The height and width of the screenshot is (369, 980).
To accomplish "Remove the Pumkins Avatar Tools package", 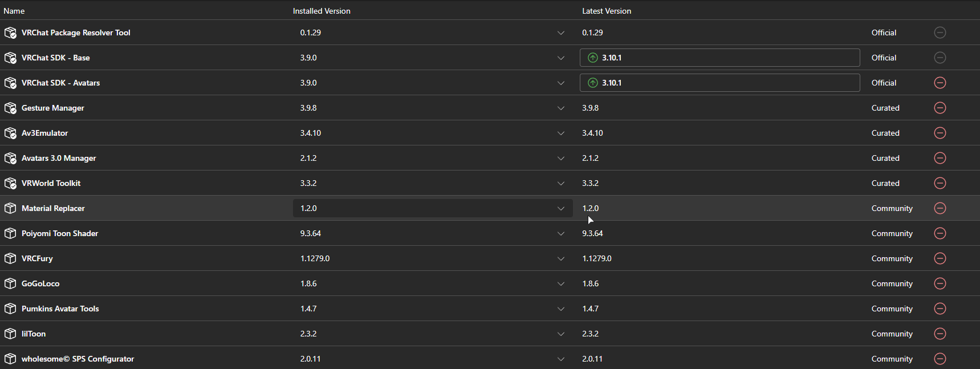I will click(x=940, y=309).
